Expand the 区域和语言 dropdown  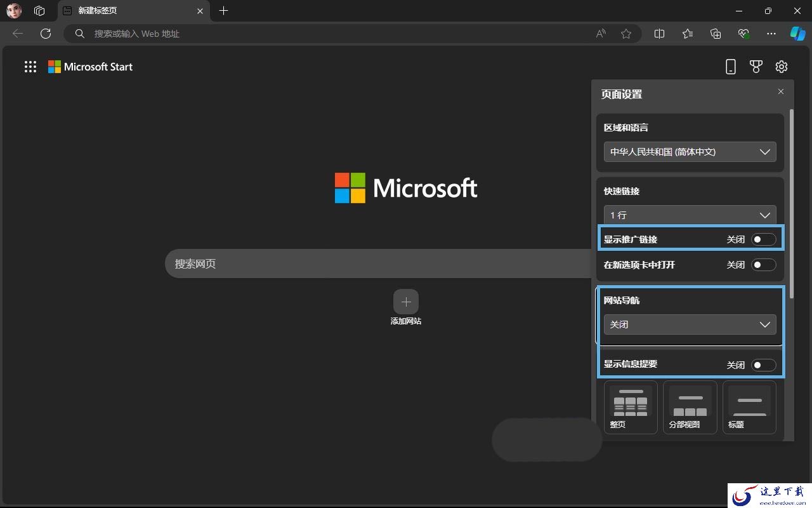[690, 152]
